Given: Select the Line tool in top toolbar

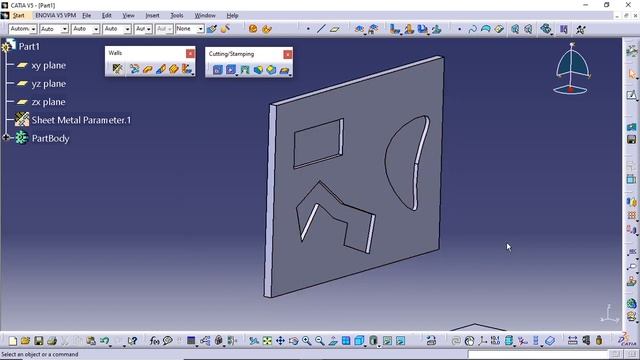Looking at the screenshot, I should click(x=321, y=29).
